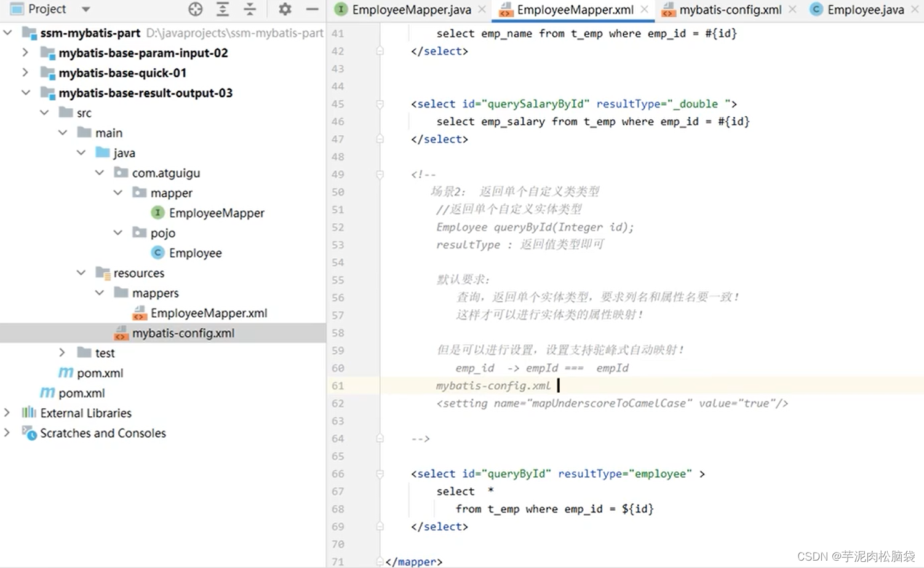The image size is (924, 568).
Task: Collapse the java folder arrow
Action: [x=81, y=152]
